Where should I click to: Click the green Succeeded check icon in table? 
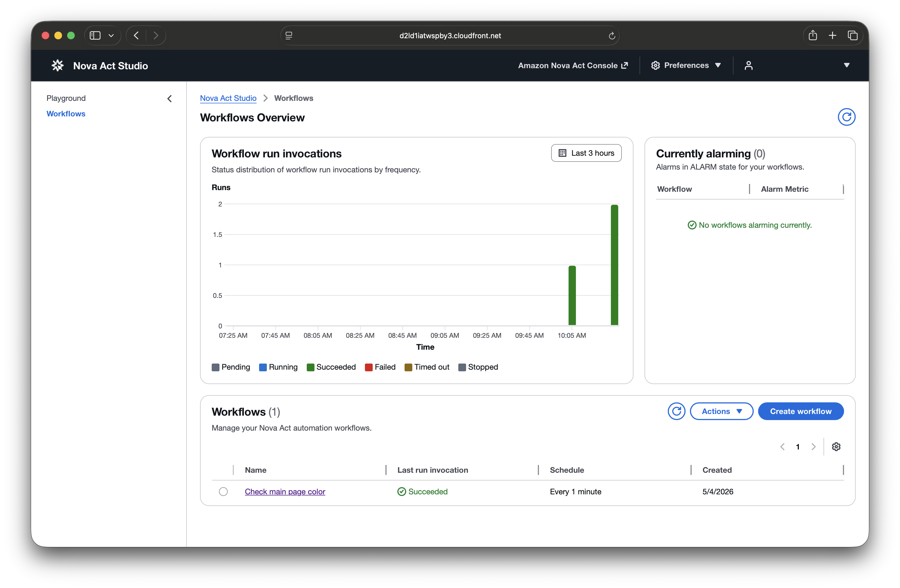click(402, 491)
